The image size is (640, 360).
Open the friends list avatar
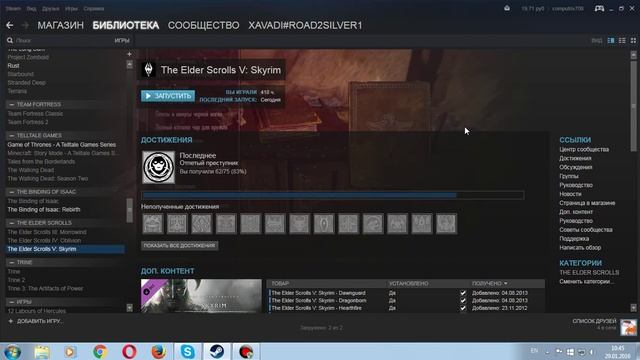tap(628, 327)
